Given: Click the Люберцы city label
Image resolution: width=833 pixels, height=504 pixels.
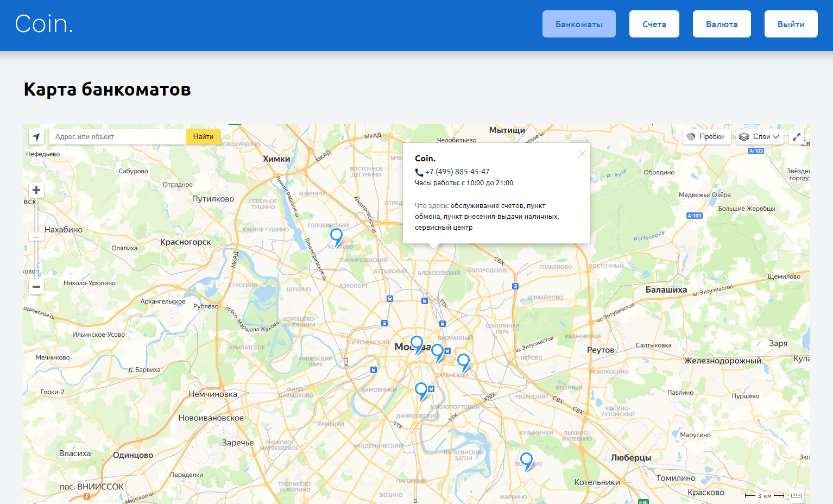Looking at the screenshot, I should (631, 458).
